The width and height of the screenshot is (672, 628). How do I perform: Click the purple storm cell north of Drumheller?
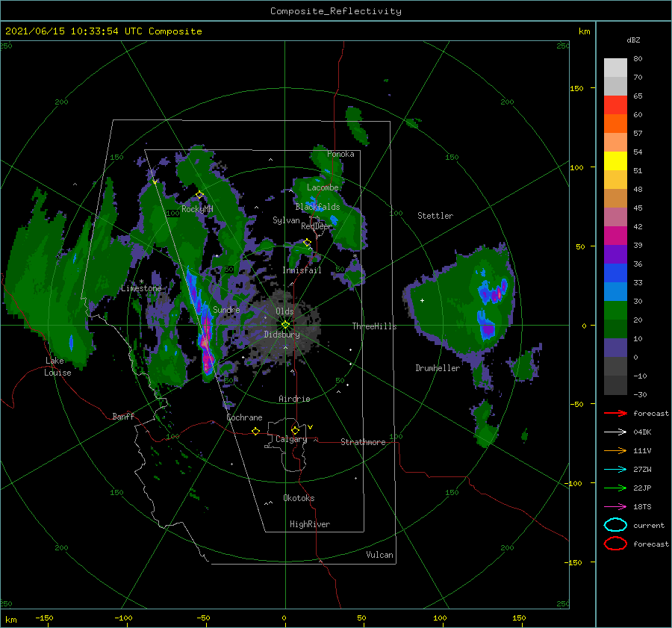(x=488, y=330)
